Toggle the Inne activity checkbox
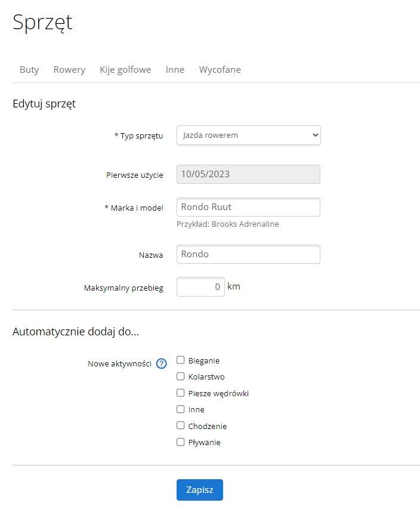 180,409
